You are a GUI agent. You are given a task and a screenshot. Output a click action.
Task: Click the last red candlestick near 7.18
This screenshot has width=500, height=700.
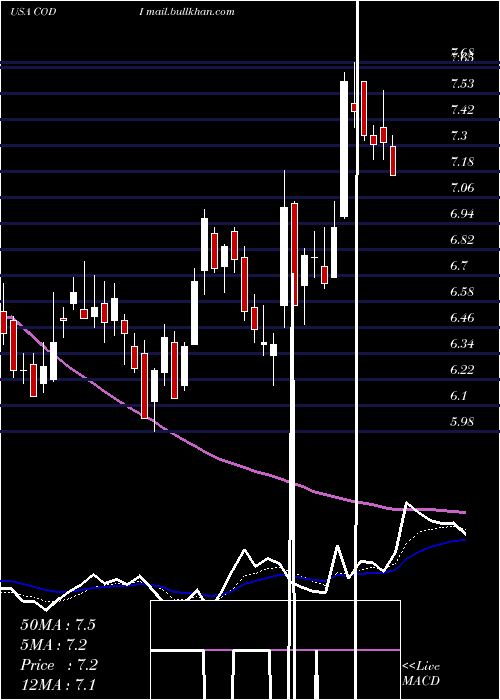coord(393,160)
